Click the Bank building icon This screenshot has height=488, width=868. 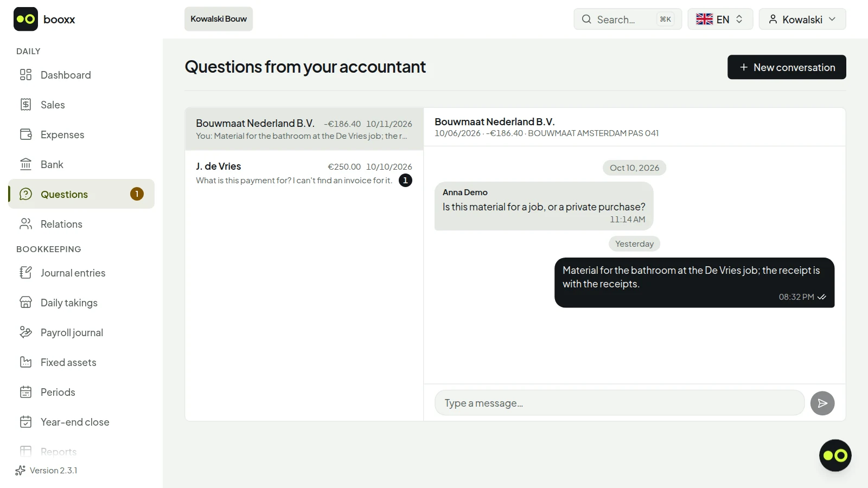(x=25, y=164)
